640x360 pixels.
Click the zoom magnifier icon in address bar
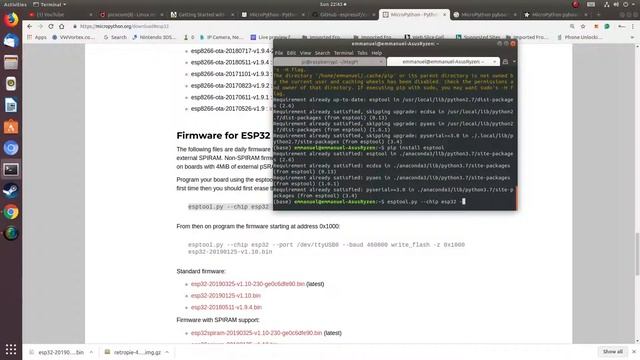click(x=572, y=26)
